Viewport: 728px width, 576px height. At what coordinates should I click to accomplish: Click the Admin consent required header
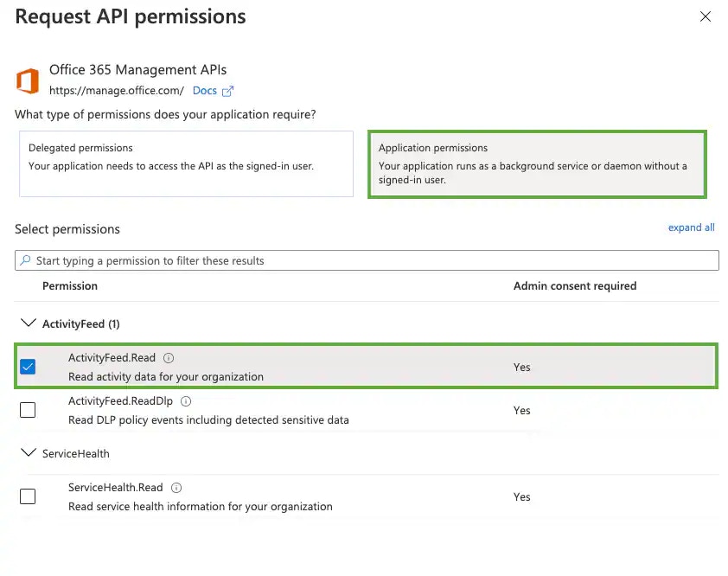pyautogui.click(x=575, y=285)
